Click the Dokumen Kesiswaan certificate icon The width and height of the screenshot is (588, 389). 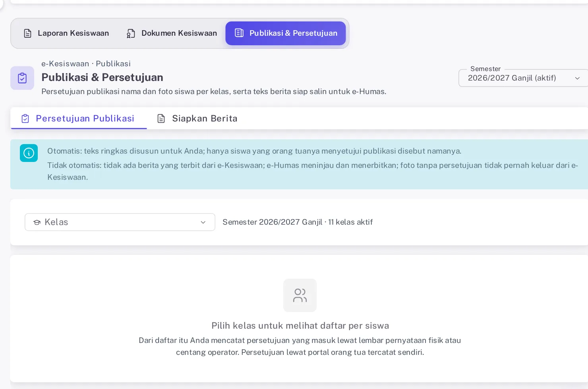point(131,33)
